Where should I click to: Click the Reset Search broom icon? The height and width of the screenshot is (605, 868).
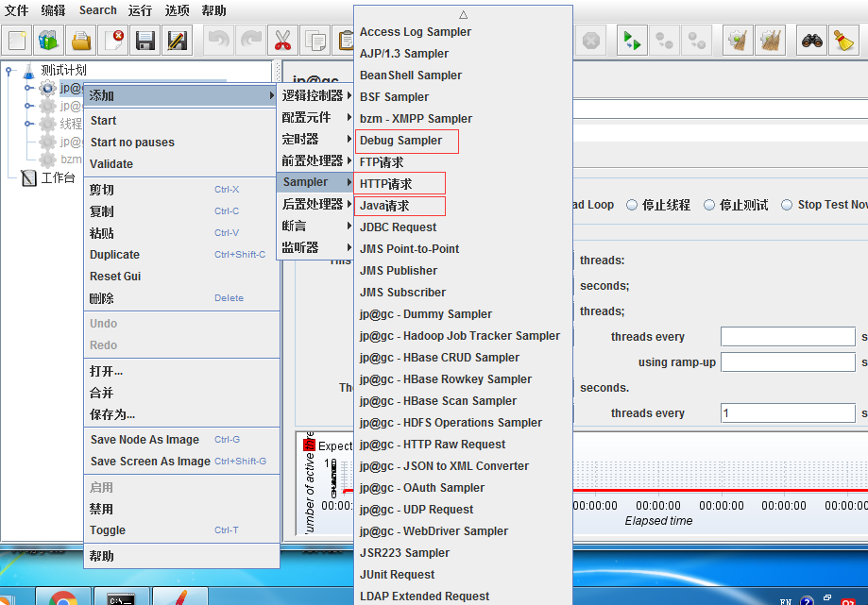842,41
